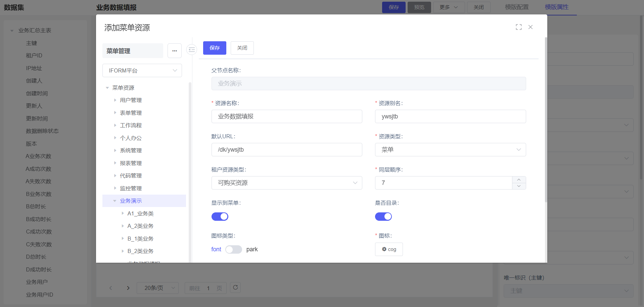
Task: Open the three-dots menu next to 菜单管理
Action: (x=175, y=51)
